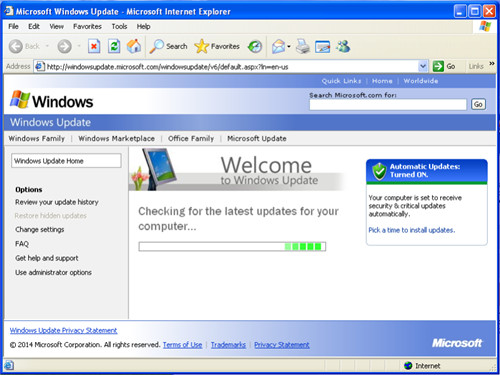
Task: Click the green Go arrow icon
Action: [438, 66]
